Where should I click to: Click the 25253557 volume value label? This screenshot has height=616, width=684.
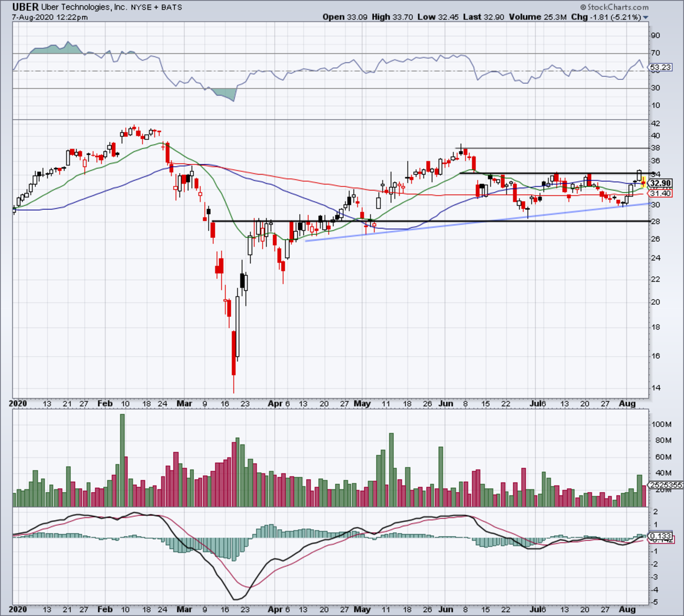(666, 485)
